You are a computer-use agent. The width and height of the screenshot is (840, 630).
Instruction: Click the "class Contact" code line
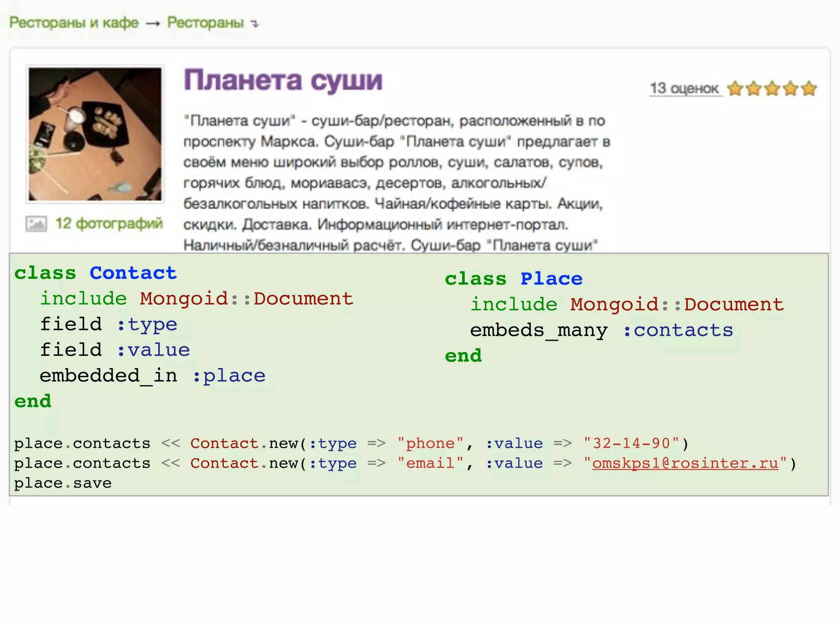pyautogui.click(x=96, y=273)
